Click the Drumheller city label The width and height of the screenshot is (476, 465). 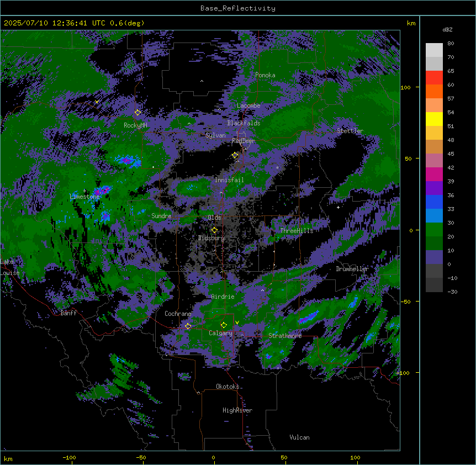352,269
